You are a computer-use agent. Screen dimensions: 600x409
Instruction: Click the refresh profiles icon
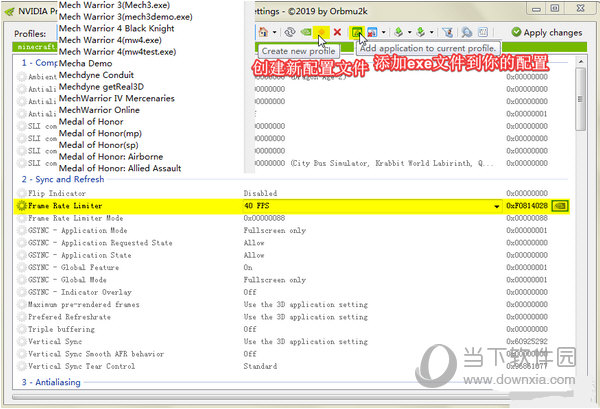(x=290, y=32)
